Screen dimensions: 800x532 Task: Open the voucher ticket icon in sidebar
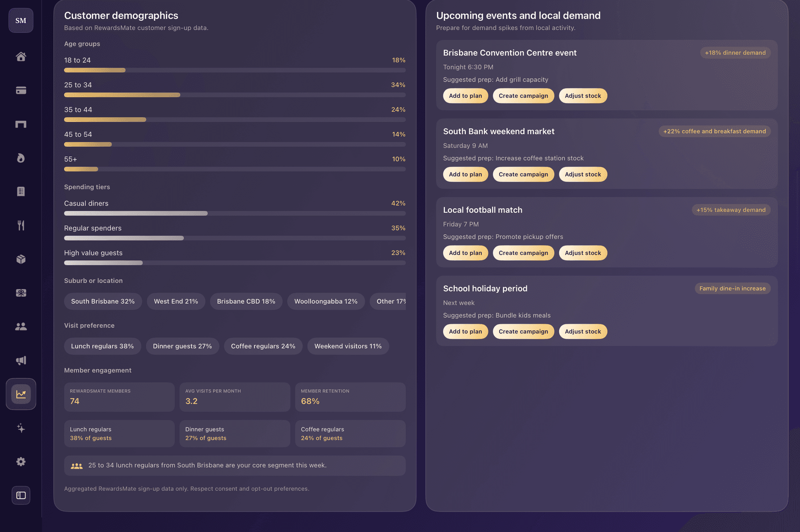click(x=21, y=293)
